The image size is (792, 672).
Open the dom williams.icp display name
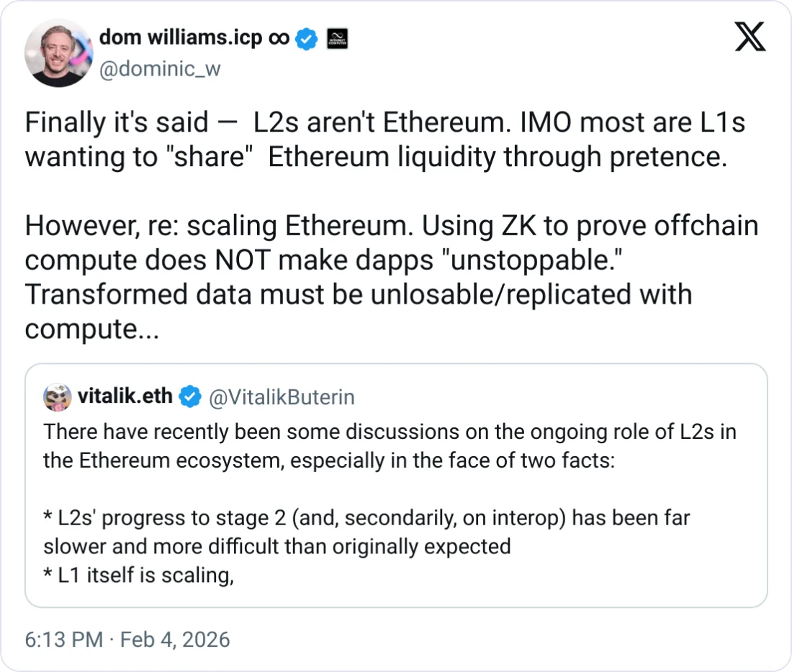[x=180, y=37]
